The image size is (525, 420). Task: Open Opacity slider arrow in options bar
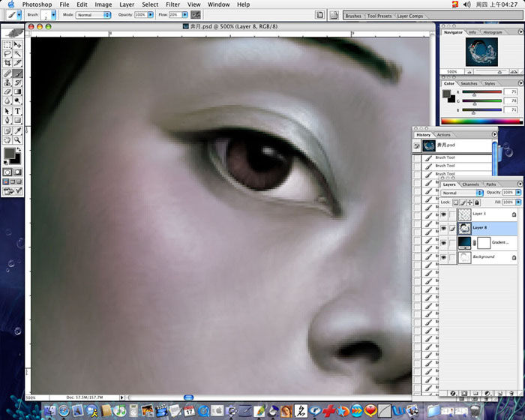(x=150, y=15)
